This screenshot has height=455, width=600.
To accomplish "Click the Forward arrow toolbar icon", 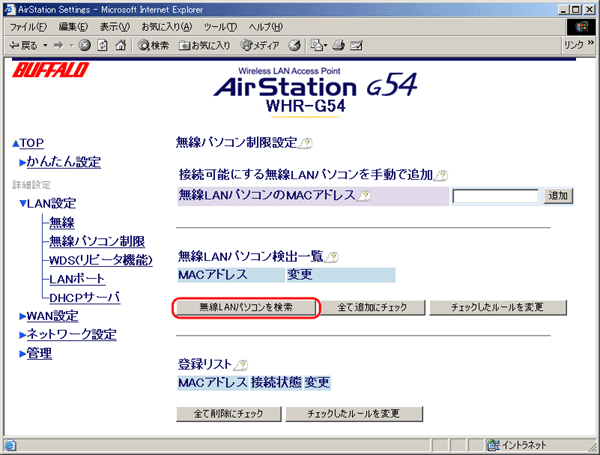I will (58, 46).
